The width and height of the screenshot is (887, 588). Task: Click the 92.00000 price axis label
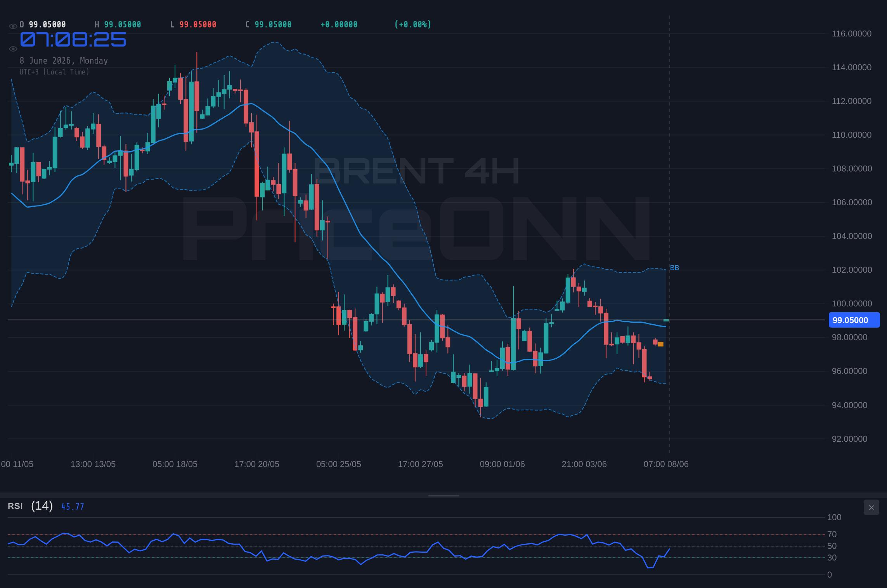pos(849,439)
